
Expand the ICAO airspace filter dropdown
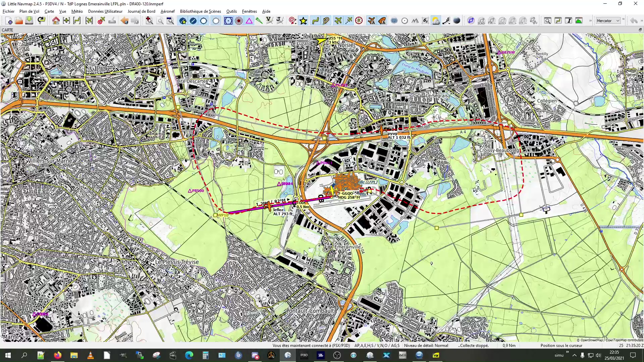pos(481,21)
